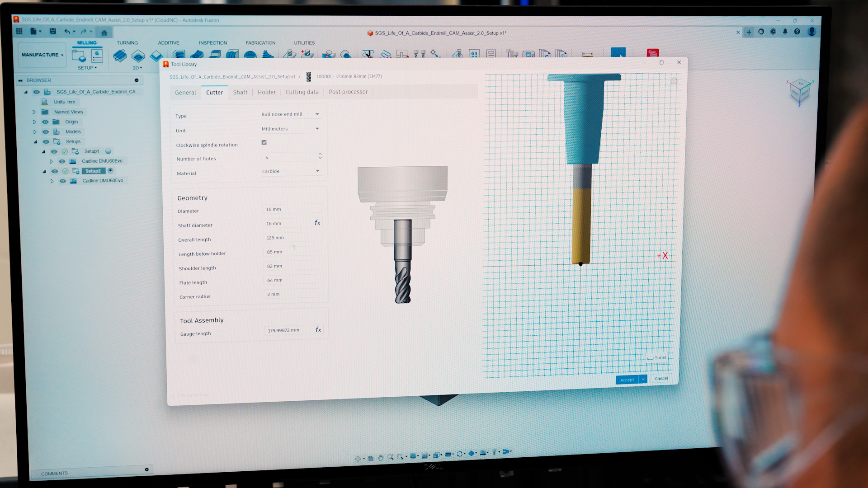Open the Material dropdown showing Carbide
Image resolution: width=868 pixels, height=488 pixels.
click(291, 171)
